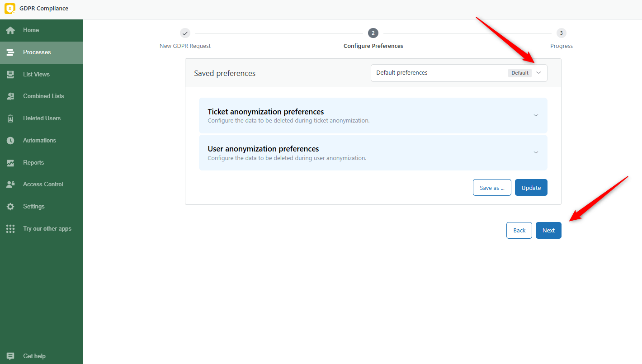Click Ticket anonymization preferences heading

pyautogui.click(x=266, y=112)
